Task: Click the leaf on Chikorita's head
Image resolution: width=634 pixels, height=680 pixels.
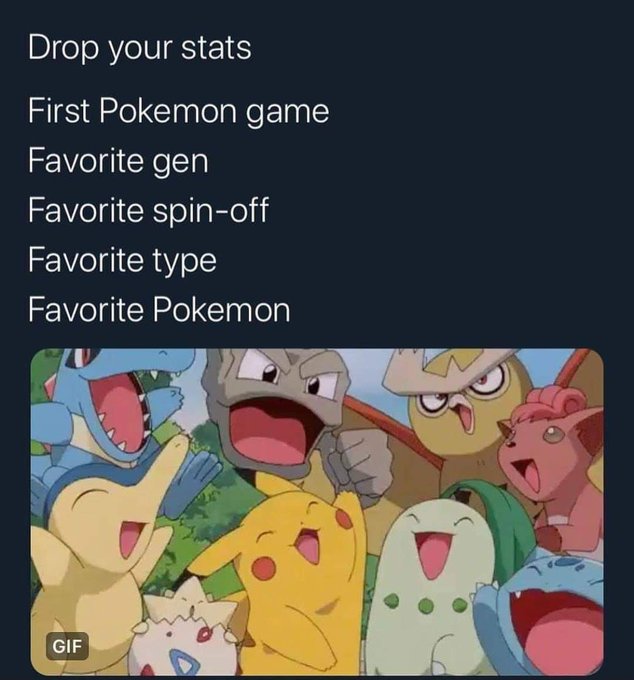Action: coord(490,512)
